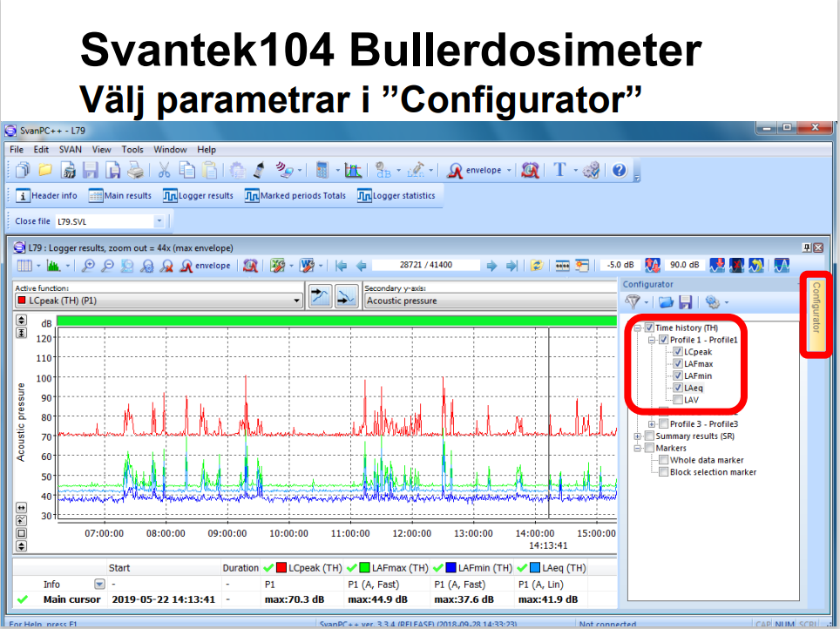Click the Logger statistics button
The width and height of the screenshot is (840, 629).
(396, 196)
